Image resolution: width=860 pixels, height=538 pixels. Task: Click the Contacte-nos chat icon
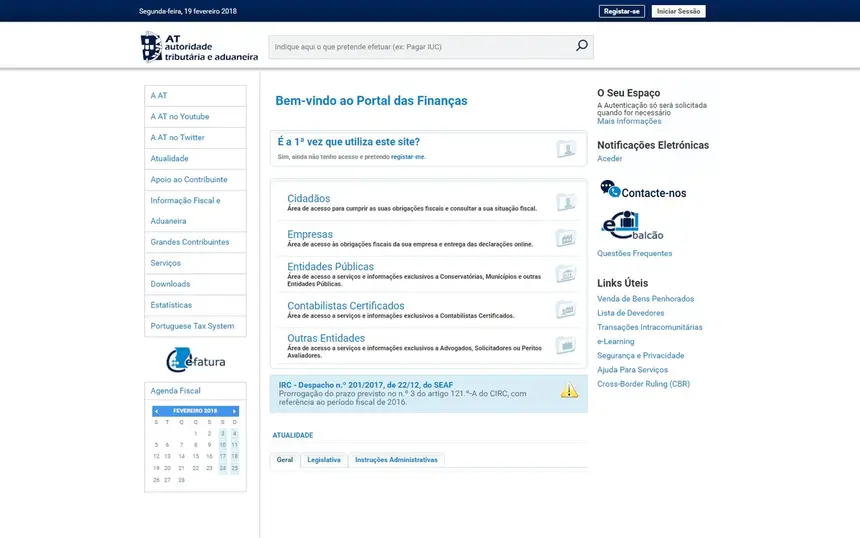coord(609,189)
